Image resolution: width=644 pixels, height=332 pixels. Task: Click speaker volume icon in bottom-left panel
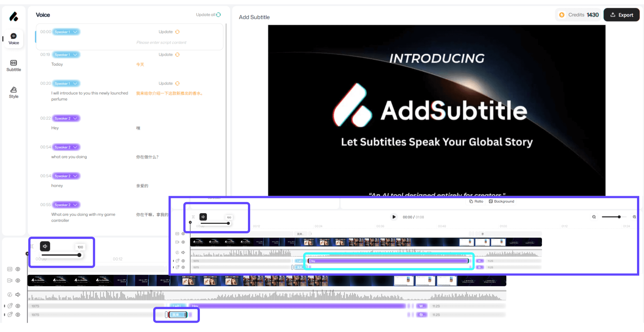(x=45, y=246)
